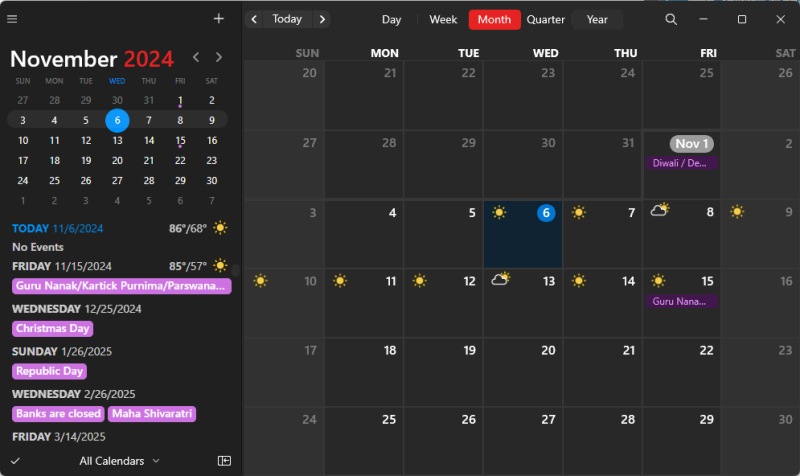800x476 pixels.
Task: Toggle the checkmark tasks icon at bottom-left
Action: point(15,460)
